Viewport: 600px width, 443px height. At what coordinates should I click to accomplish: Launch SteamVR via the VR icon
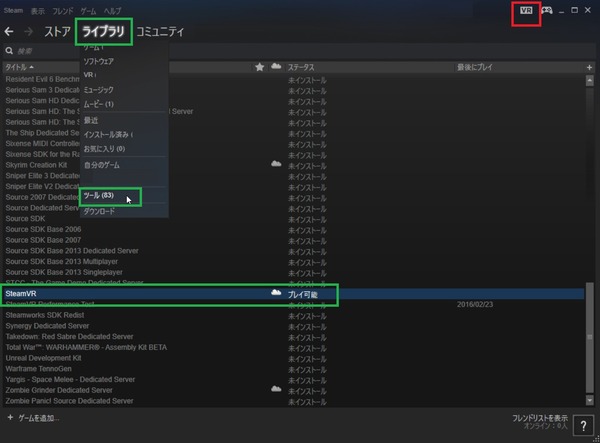pyautogui.click(x=526, y=10)
